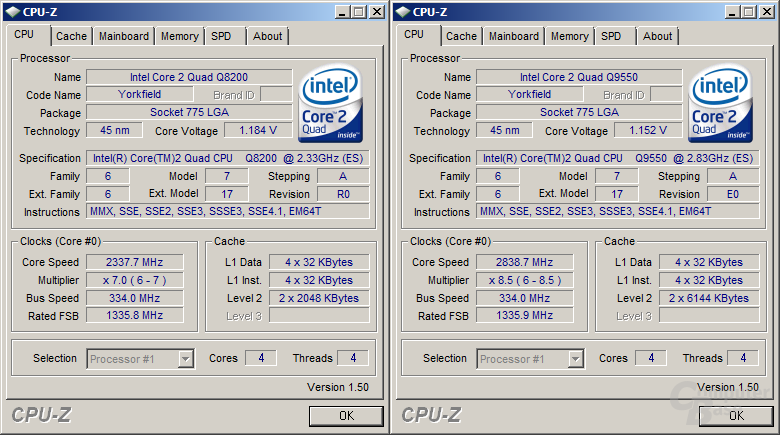The width and height of the screenshot is (780, 435).
Task: Open Cache tab in Q9550 window
Action: point(461,36)
